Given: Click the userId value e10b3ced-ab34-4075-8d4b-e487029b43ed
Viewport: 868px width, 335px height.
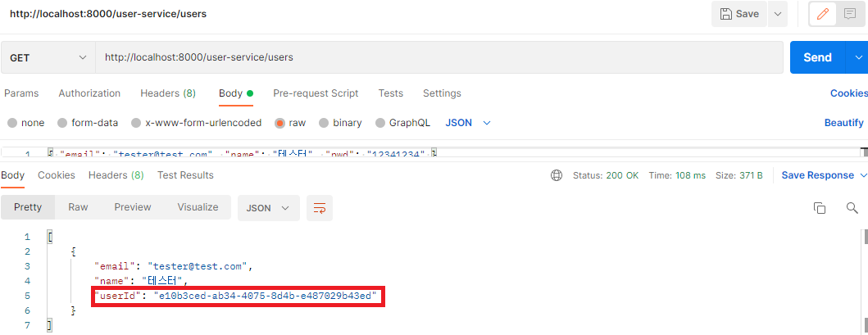Looking at the screenshot, I should point(266,297).
